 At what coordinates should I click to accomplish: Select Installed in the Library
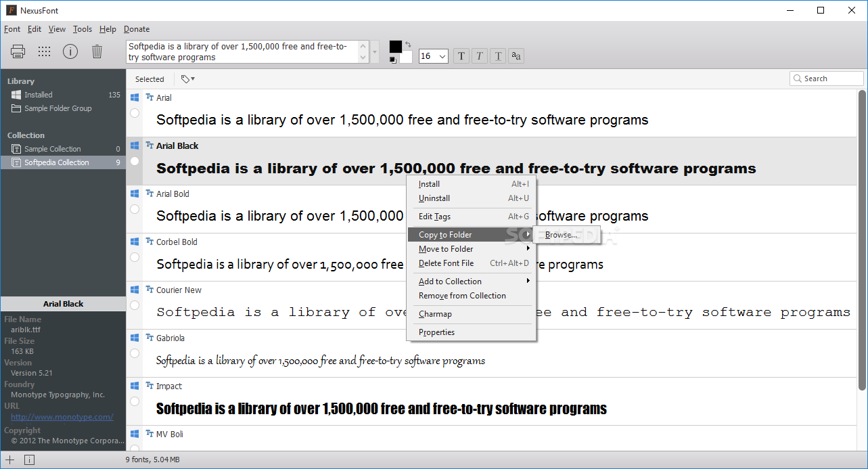click(x=63, y=95)
